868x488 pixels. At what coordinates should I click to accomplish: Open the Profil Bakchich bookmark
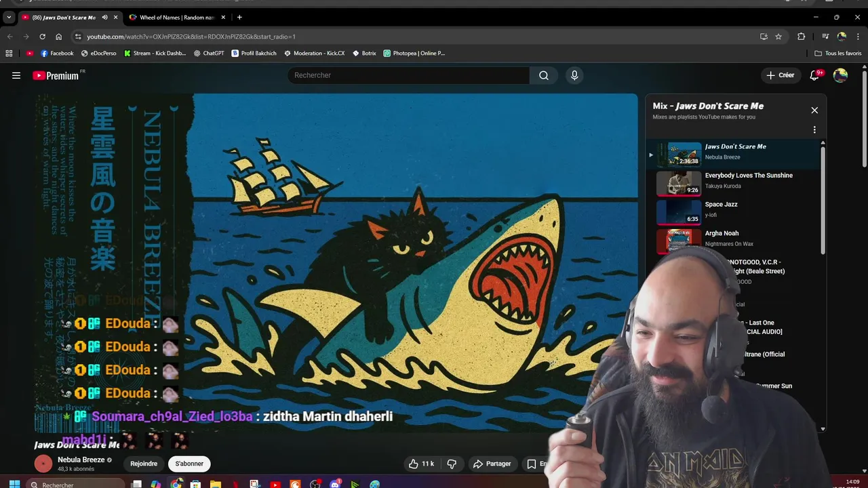point(254,53)
